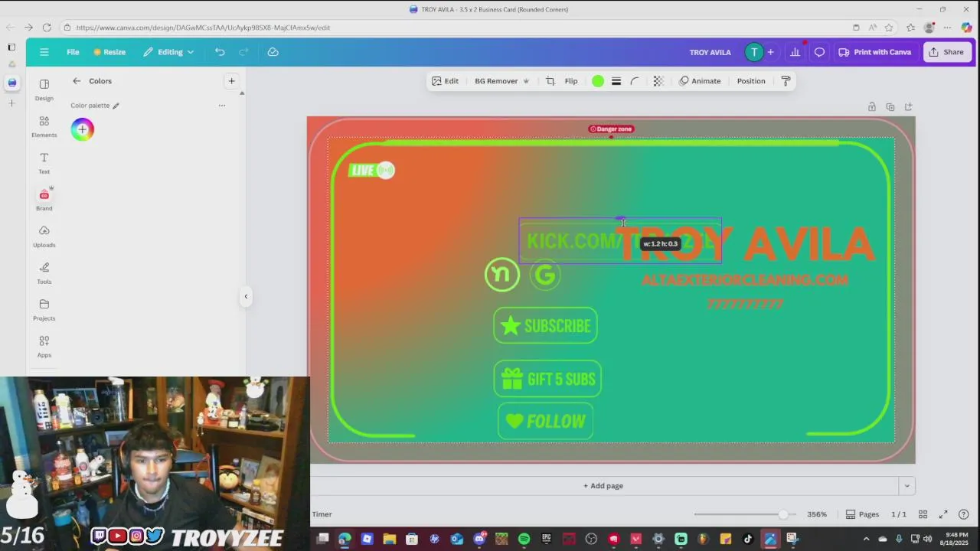The image size is (980, 551).
Task: Open TikTok from the taskbar
Action: tap(748, 539)
